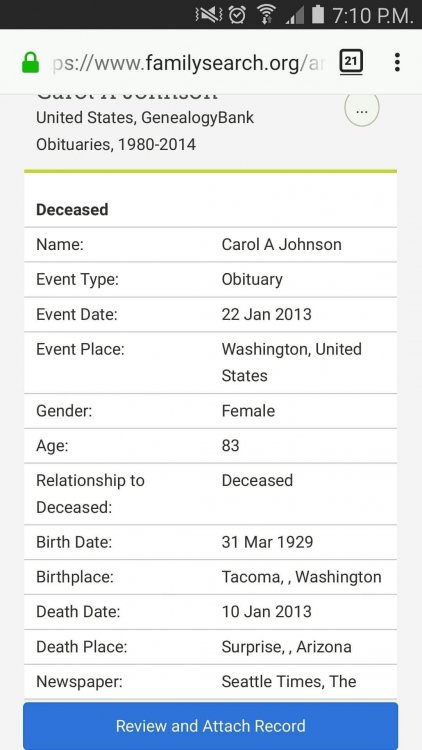Tap the battery indicator icon
Viewport: 422px width, 750px height.
tap(318, 14)
